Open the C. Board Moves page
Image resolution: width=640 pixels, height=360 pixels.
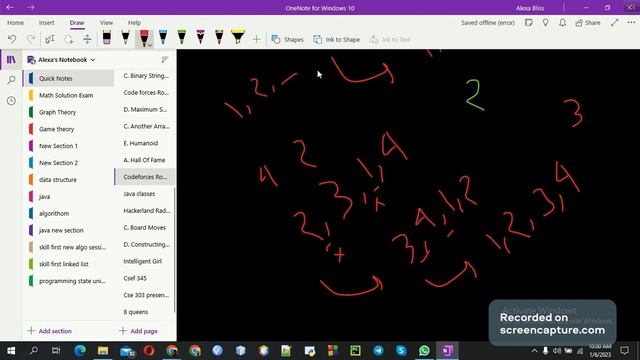(x=145, y=227)
